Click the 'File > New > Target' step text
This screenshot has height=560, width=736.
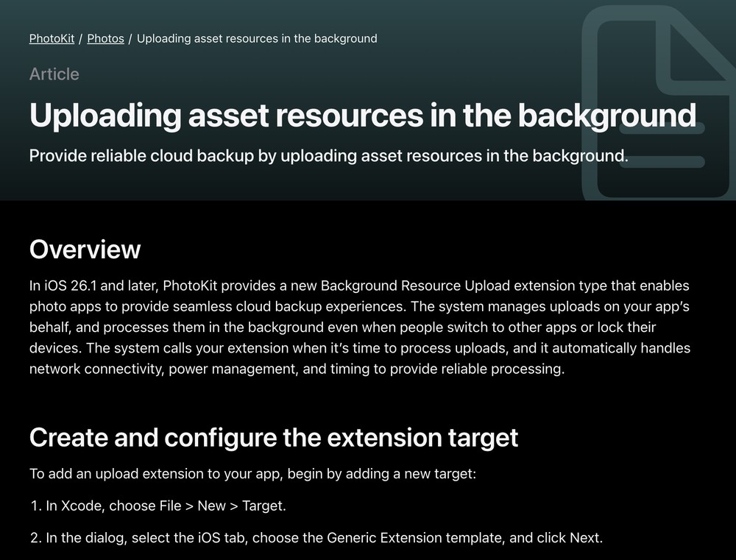(222, 506)
